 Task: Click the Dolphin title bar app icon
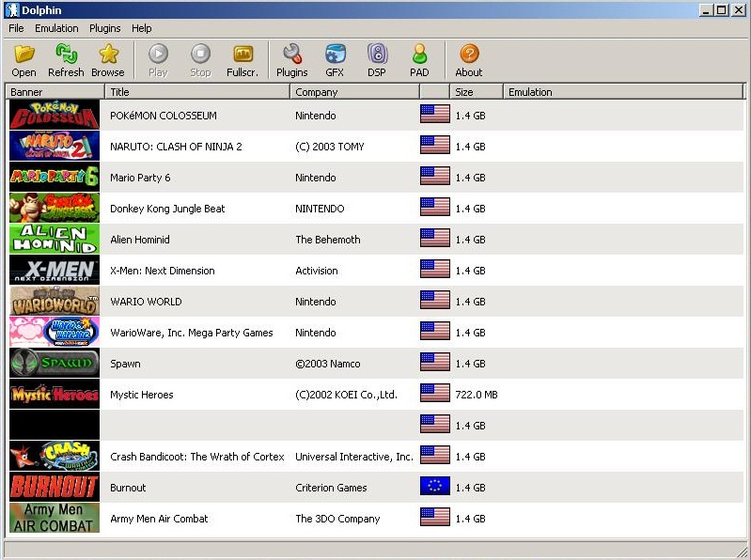click(12, 10)
